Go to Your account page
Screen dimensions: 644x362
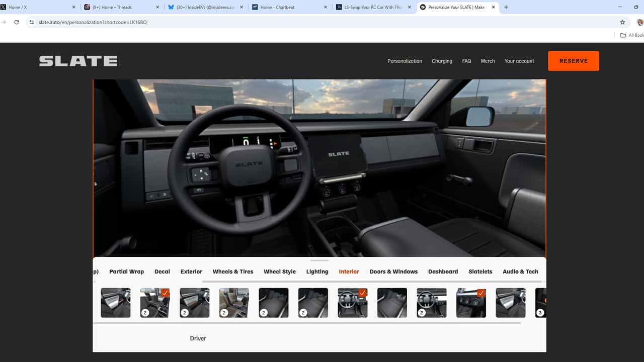(x=519, y=61)
